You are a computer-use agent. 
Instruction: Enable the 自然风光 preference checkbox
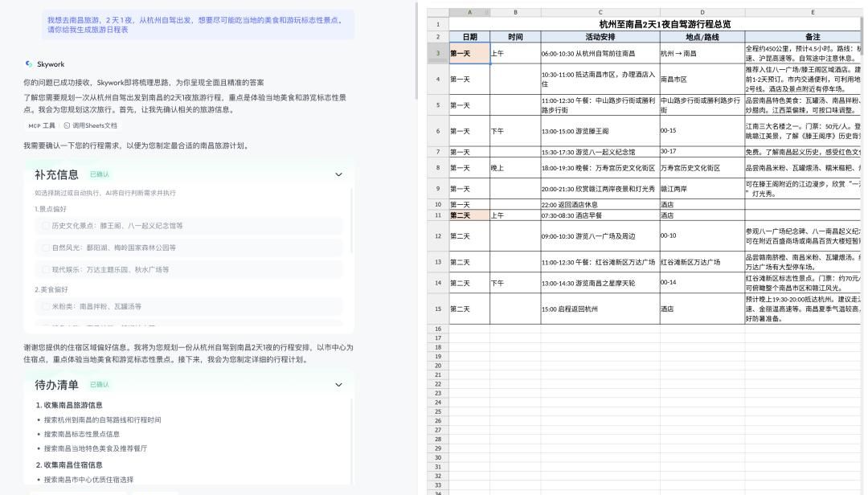(x=46, y=247)
